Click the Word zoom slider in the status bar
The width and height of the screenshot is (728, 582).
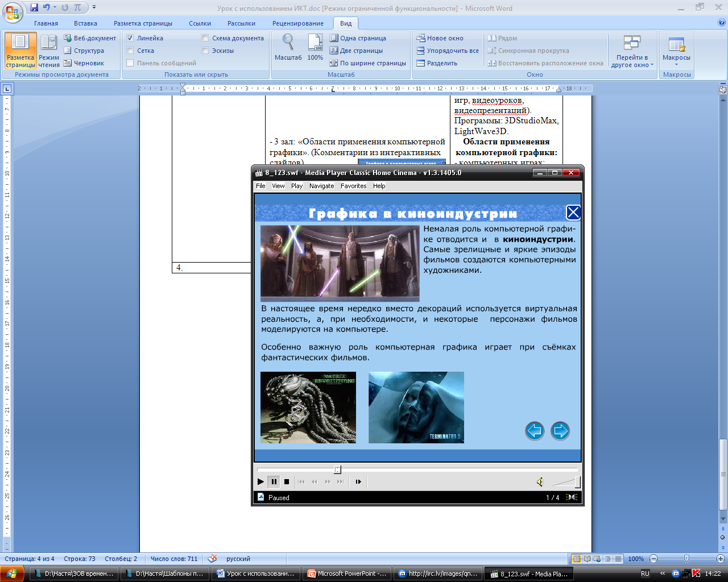click(686, 559)
